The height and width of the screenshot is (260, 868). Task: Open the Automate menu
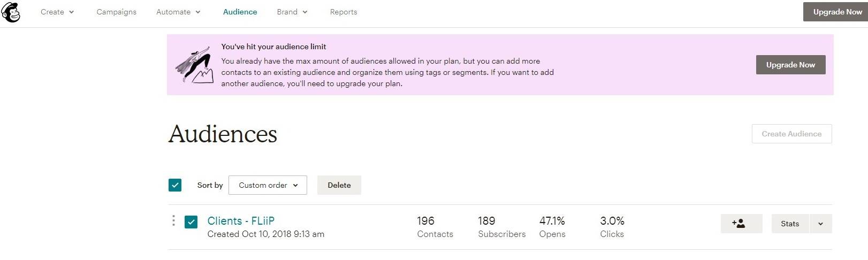178,12
